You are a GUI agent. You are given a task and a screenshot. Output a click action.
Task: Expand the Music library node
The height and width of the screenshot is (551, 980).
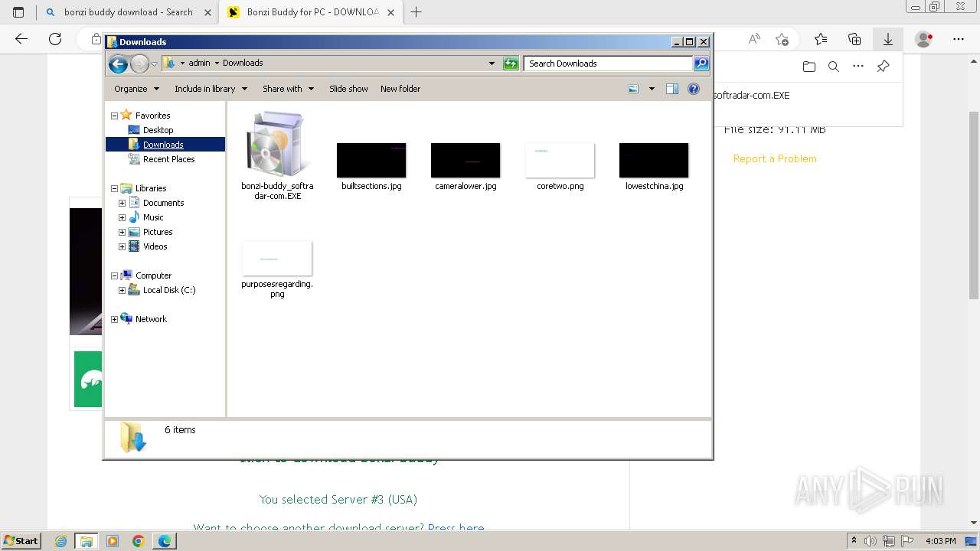pyautogui.click(x=122, y=217)
